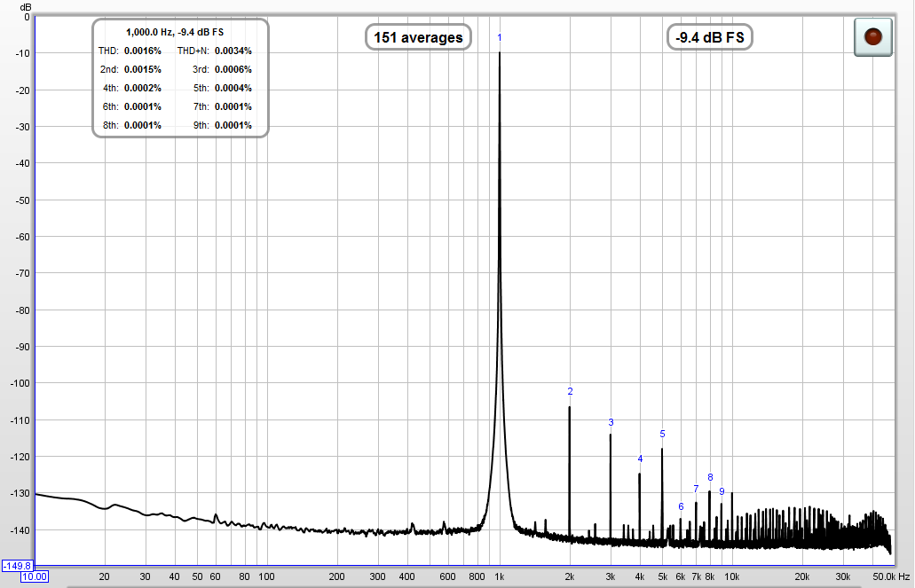Click harmonic marker label 2
This screenshot has width=915, height=588.
coord(570,391)
